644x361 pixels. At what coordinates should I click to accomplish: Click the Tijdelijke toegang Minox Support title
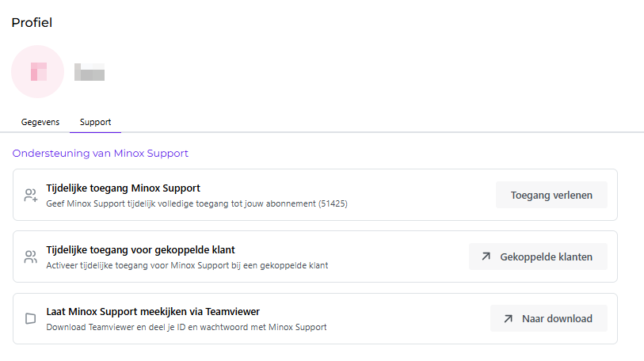click(x=124, y=188)
